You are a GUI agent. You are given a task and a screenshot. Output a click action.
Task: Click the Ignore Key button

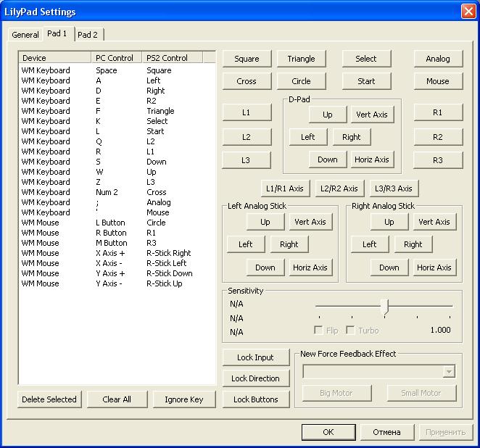[x=184, y=399]
